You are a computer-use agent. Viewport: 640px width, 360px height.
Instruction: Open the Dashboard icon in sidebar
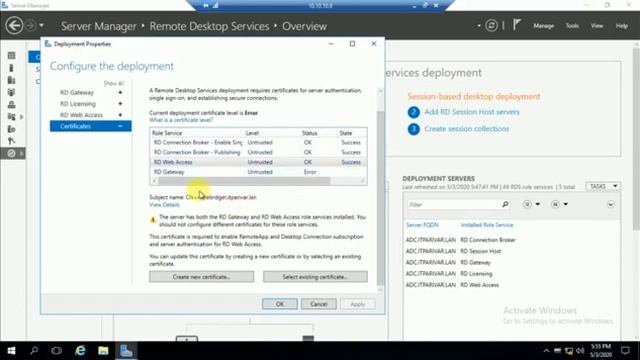click(11, 56)
